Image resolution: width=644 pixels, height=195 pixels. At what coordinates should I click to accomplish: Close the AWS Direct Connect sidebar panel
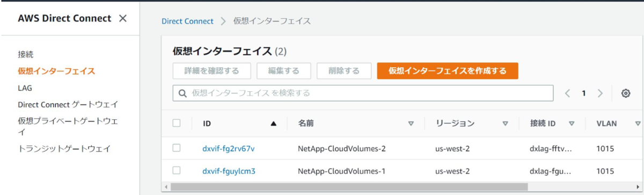(123, 18)
